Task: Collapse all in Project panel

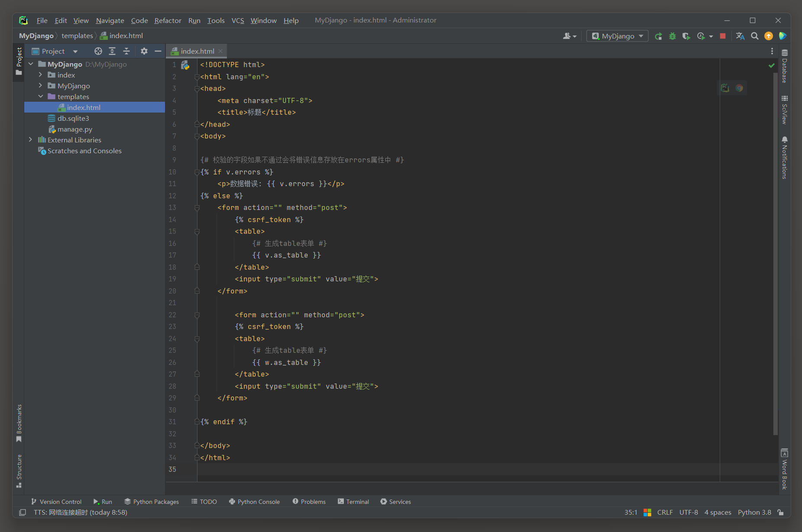Action: (x=126, y=52)
